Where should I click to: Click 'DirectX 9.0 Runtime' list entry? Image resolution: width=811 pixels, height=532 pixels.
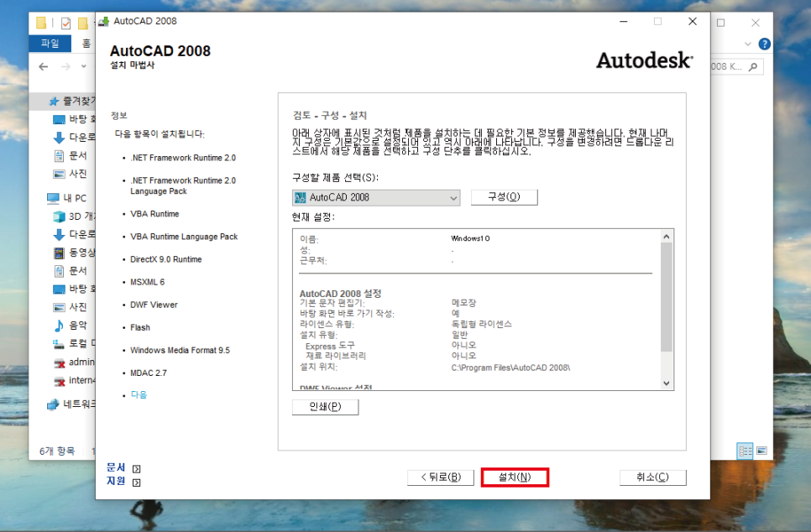tap(166, 259)
